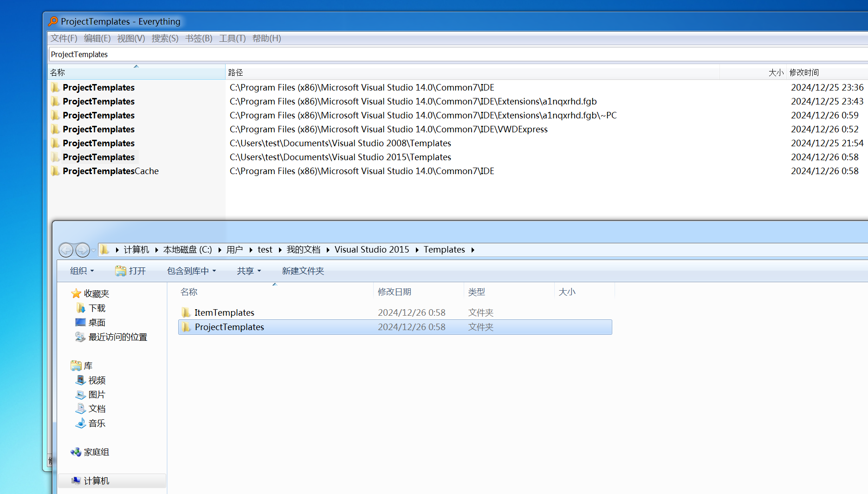Click the 视频 library icon

click(x=80, y=380)
